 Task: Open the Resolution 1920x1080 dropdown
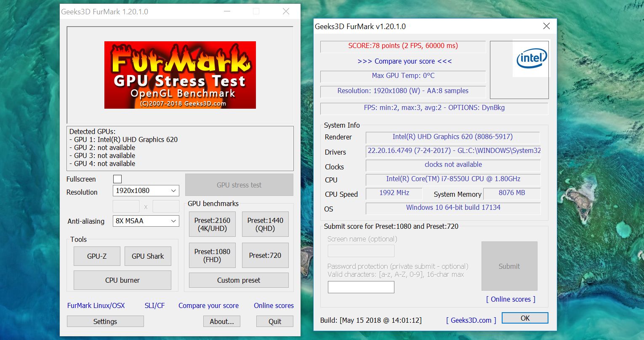[x=146, y=190]
